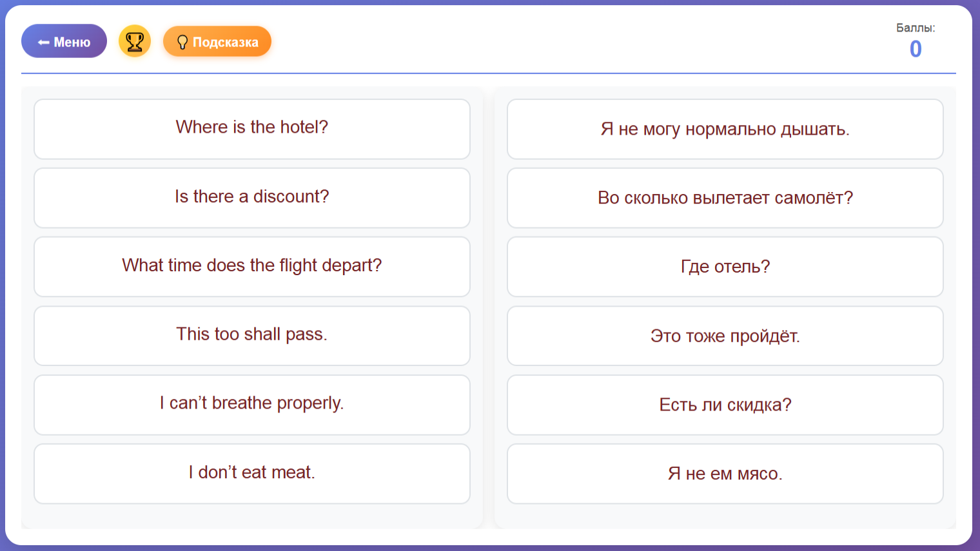Screen dimensions: 980x551
Task: Choose 'What time does the flight depart?' card
Action: click(x=251, y=266)
